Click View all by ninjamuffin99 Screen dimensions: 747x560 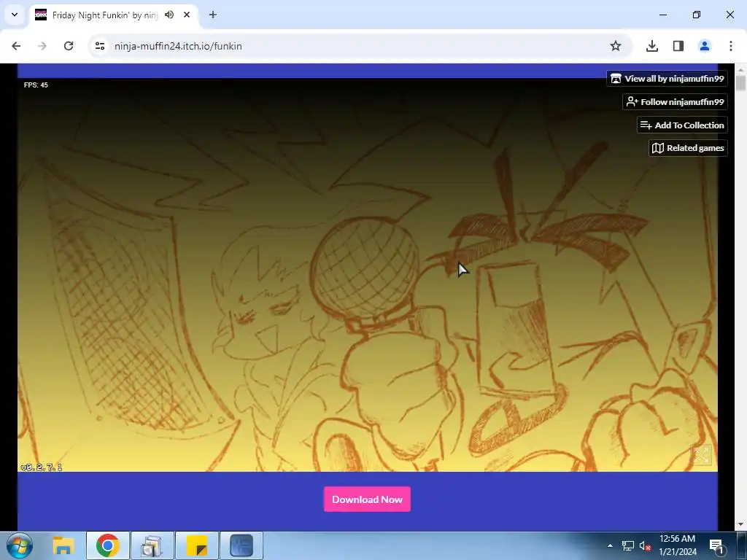(667, 79)
